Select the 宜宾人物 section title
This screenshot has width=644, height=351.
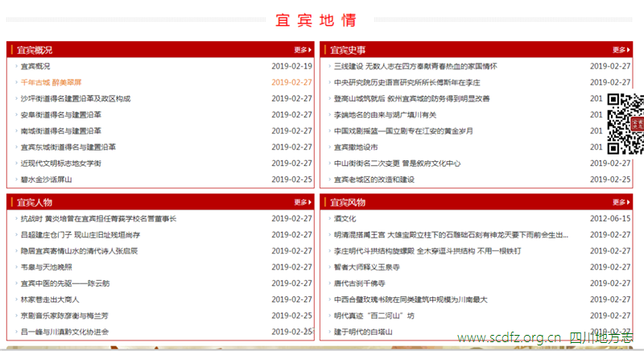click(x=35, y=202)
